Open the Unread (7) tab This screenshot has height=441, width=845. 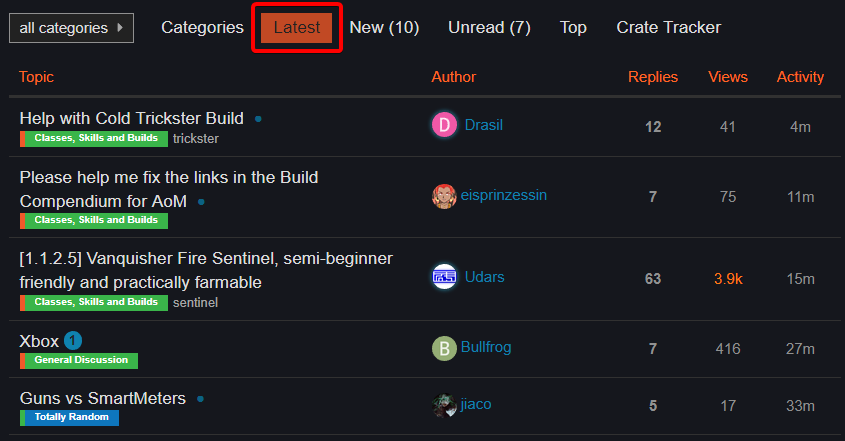coord(489,27)
